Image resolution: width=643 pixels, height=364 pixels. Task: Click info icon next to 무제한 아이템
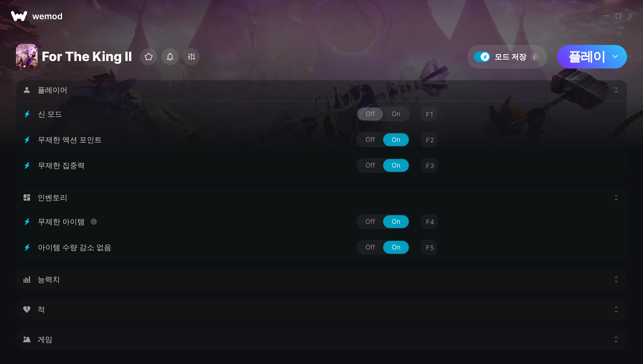[x=94, y=222]
